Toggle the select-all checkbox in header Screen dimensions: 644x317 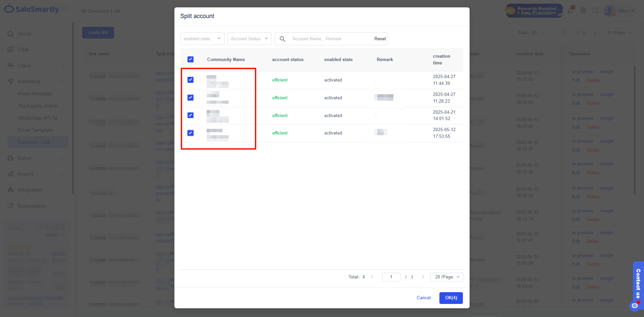click(191, 59)
